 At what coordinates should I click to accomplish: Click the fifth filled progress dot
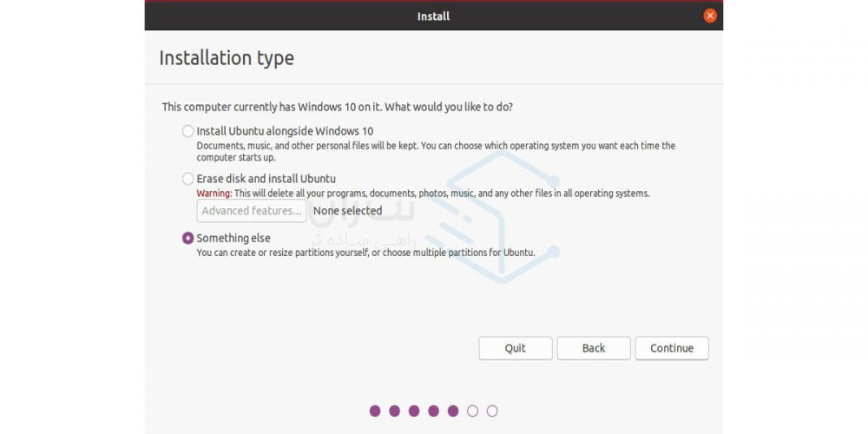pyautogui.click(x=453, y=411)
